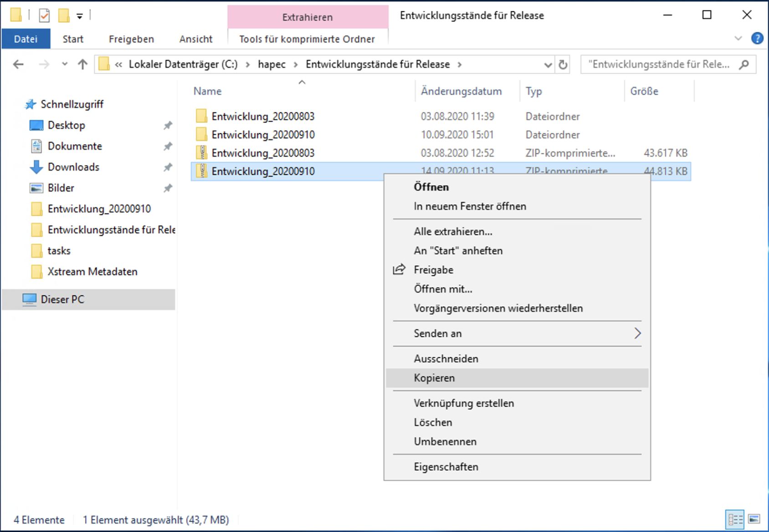
Task: Open the Explorer help icon
Action: (757, 39)
